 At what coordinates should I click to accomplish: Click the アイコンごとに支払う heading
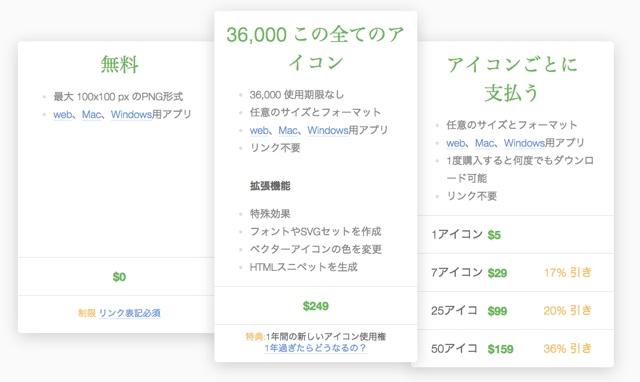click(x=512, y=79)
